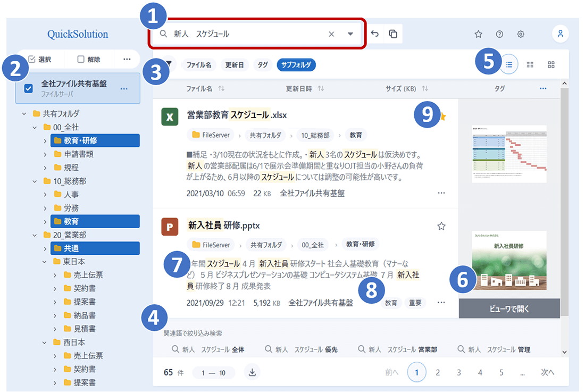Collapse the 00_全社 folder node
This screenshot has height=392, width=585.
tap(35, 128)
